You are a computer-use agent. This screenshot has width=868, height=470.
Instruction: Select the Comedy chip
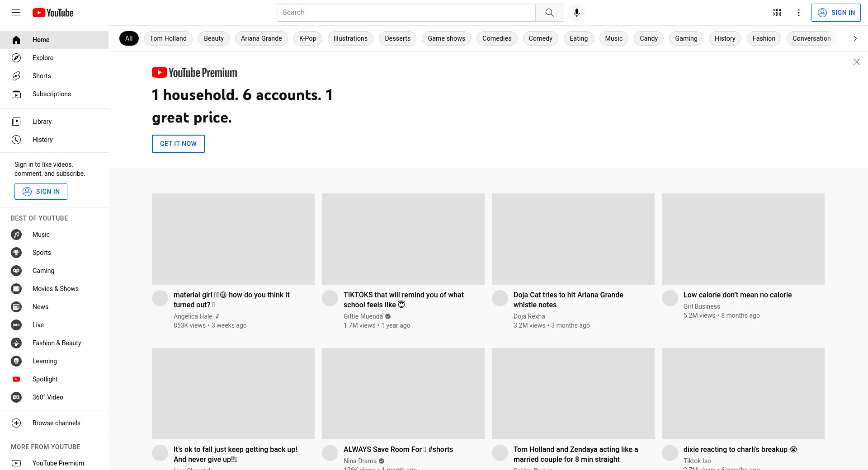(x=541, y=38)
